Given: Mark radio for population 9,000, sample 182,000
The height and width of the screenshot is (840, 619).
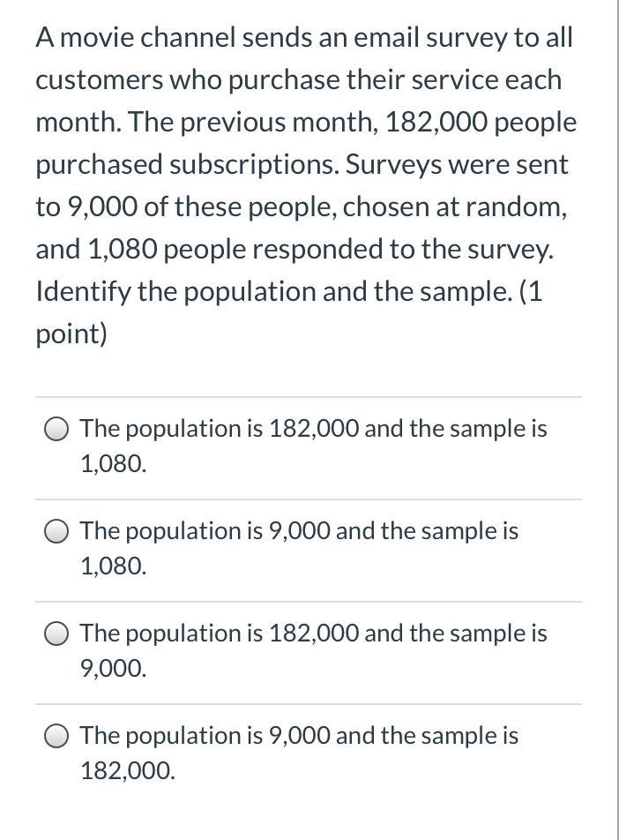Looking at the screenshot, I should [x=56, y=737].
